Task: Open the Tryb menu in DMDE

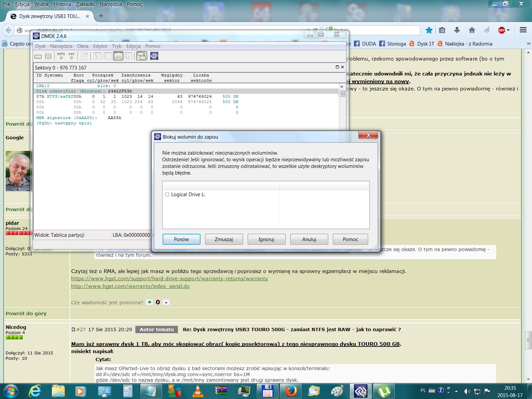Action: [x=117, y=46]
